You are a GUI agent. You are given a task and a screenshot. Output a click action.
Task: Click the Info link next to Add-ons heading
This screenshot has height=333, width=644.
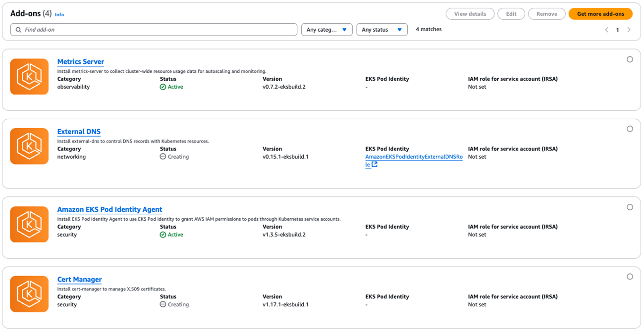59,14
